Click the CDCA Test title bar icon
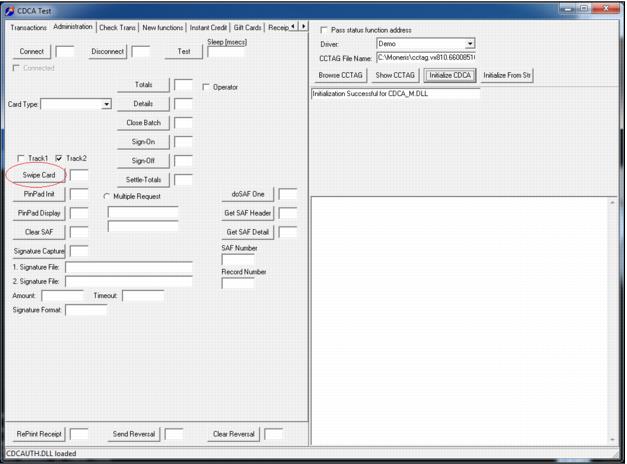627x464 pixels. (9, 9)
